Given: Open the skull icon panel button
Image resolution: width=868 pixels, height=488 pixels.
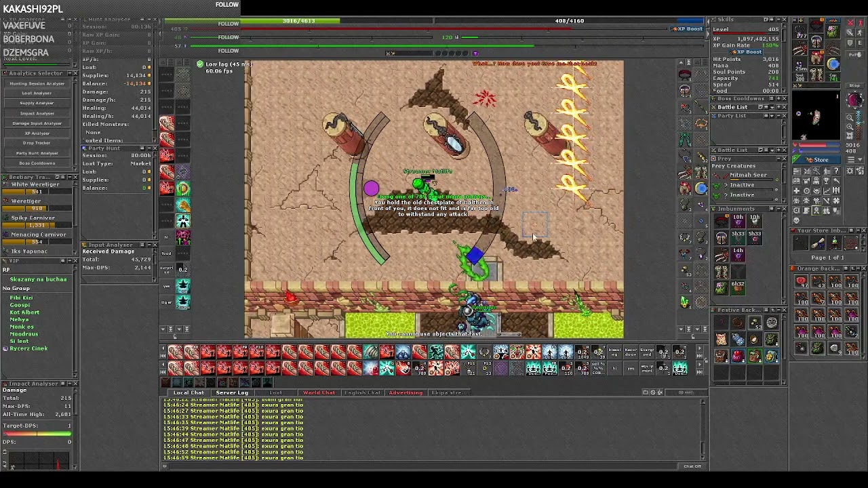Looking at the screenshot, I should (x=797, y=220).
